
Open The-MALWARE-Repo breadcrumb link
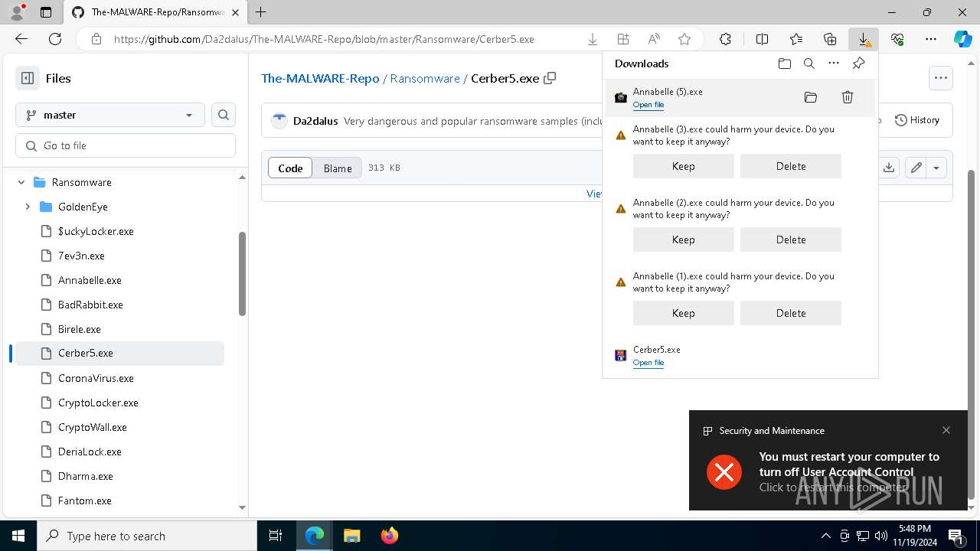point(320,78)
